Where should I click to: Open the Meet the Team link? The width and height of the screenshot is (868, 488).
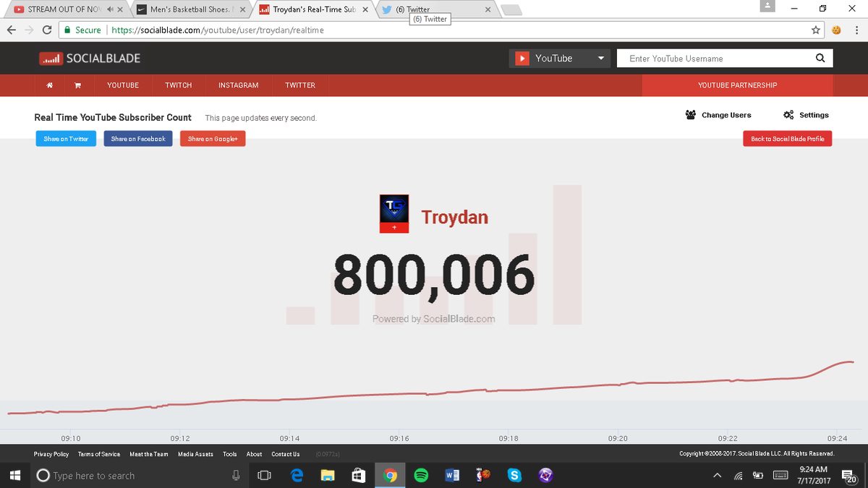coord(149,454)
